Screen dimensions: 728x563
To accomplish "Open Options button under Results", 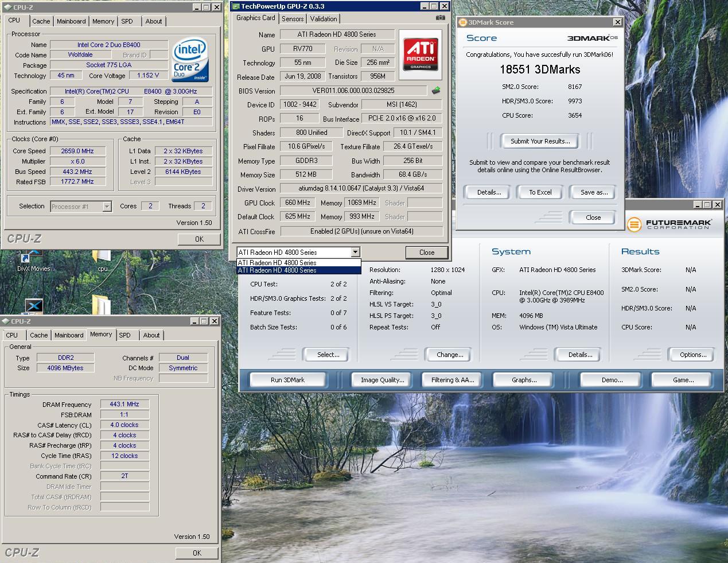I will click(693, 355).
